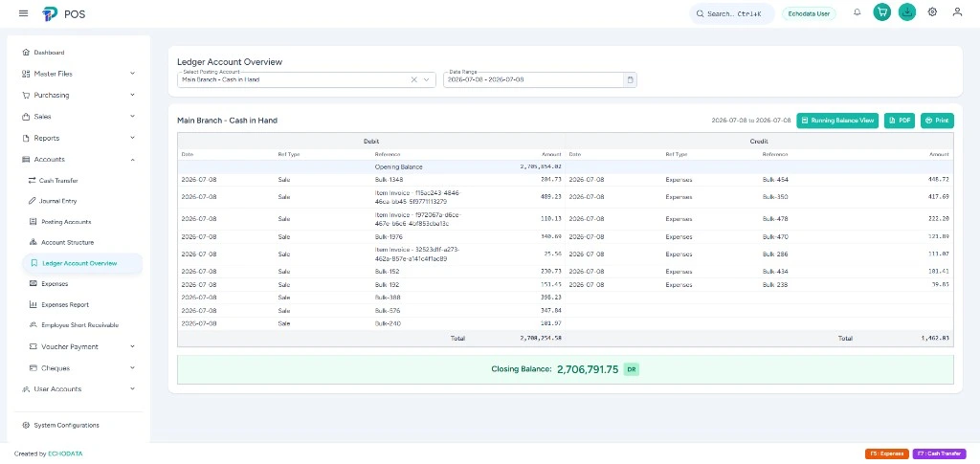This screenshot has height=464, width=980.
Task: Go to Dashboard
Action: click(x=49, y=53)
